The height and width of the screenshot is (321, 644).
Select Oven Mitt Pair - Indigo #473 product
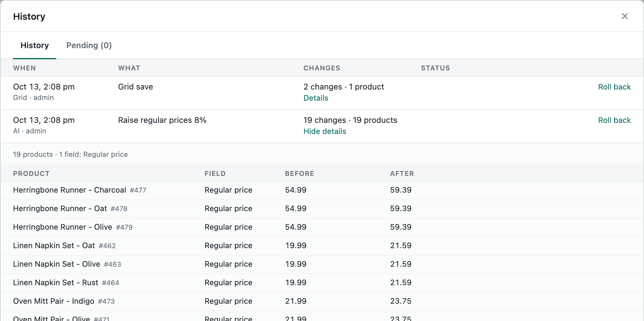pyautogui.click(x=64, y=301)
